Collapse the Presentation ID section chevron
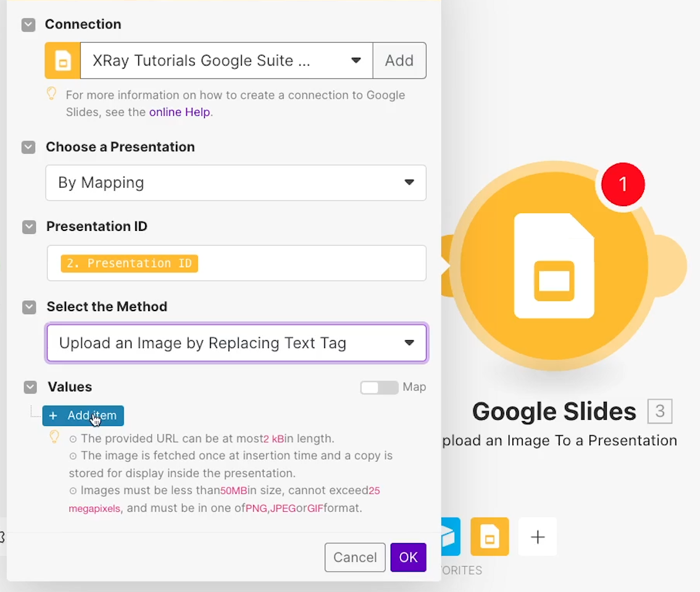This screenshot has width=700, height=592. (x=29, y=227)
